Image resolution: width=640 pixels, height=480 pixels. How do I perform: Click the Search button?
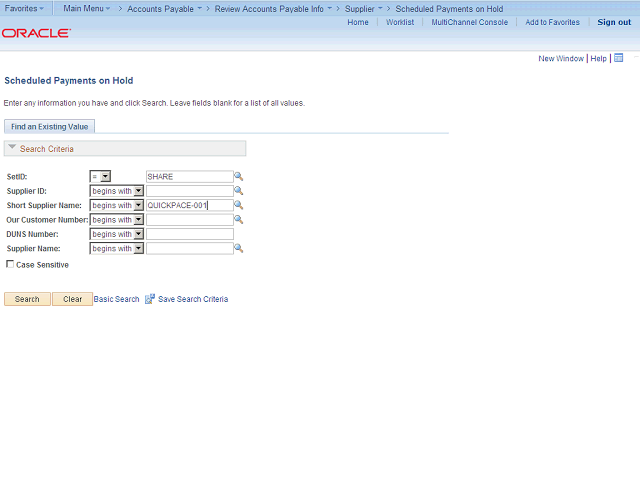(x=27, y=299)
